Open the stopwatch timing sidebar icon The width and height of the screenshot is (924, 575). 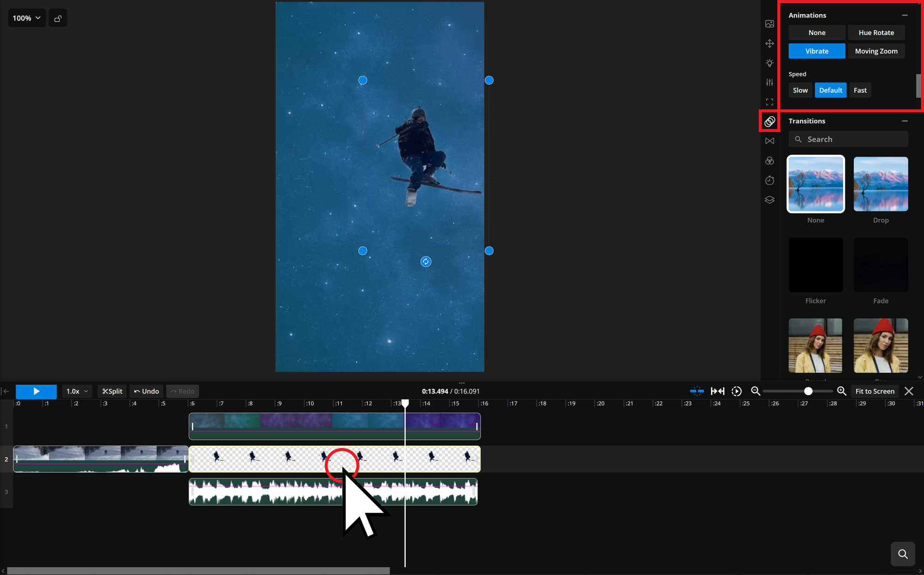click(769, 180)
